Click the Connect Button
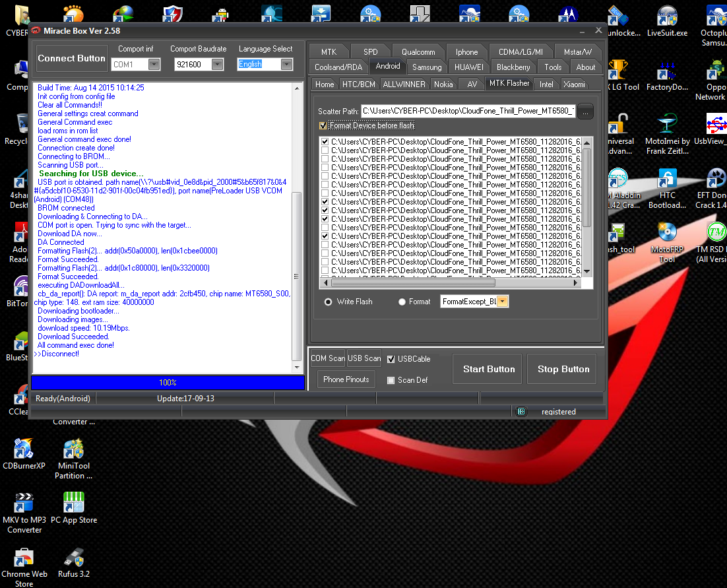This screenshot has width=727, height=588. pos(72,59)
